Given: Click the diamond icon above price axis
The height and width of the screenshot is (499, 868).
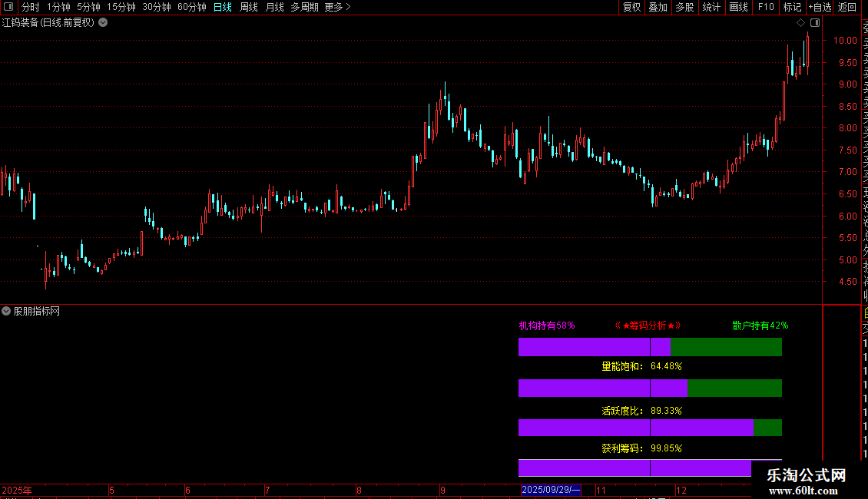Looking at the screenshot, I should pos(800,23).
